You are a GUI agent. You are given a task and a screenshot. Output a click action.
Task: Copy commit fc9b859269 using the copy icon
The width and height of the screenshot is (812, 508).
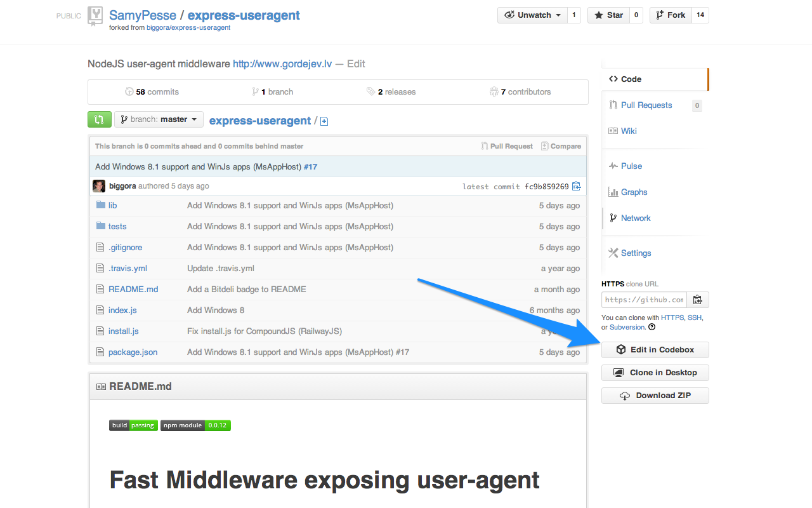point(575,186)
